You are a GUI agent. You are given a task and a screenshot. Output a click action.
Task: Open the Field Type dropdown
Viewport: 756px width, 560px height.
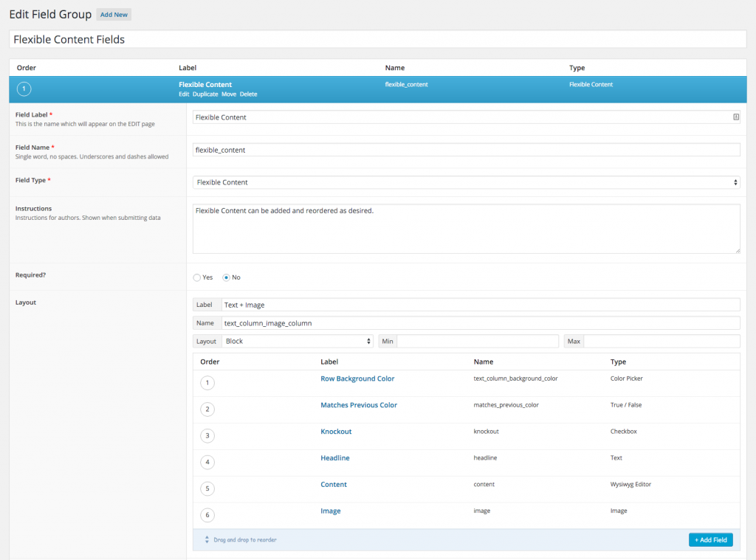tap(467, 182)
